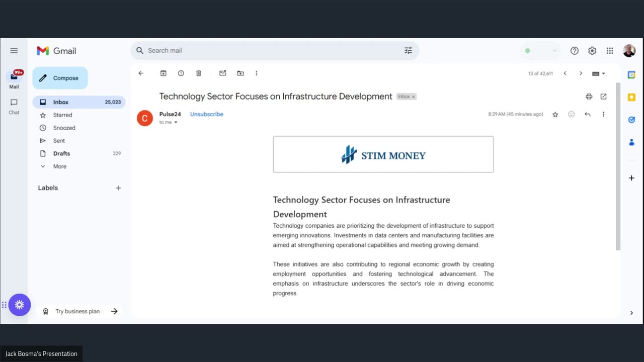Open input tools dropdown

click(599, 73)
